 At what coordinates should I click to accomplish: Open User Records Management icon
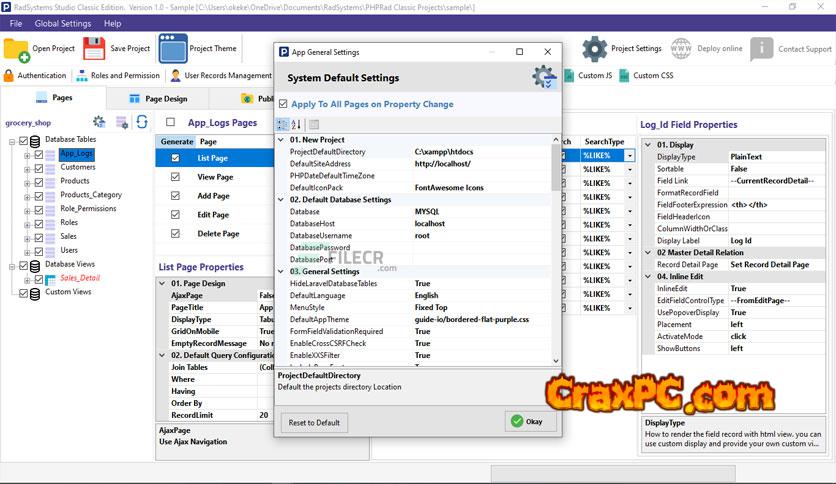pyautogui.click(x=175, y=76)
